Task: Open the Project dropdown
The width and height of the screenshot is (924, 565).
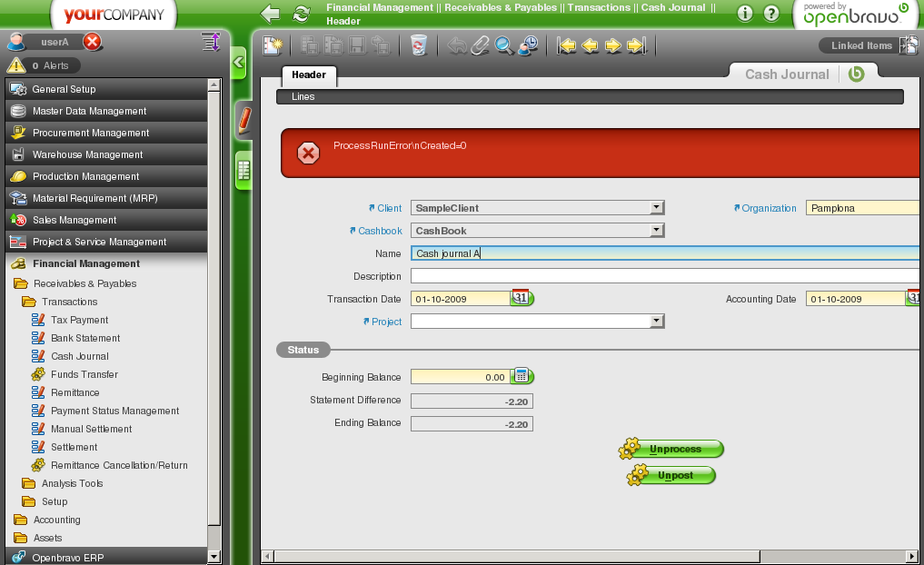Action: pos(657,322)
